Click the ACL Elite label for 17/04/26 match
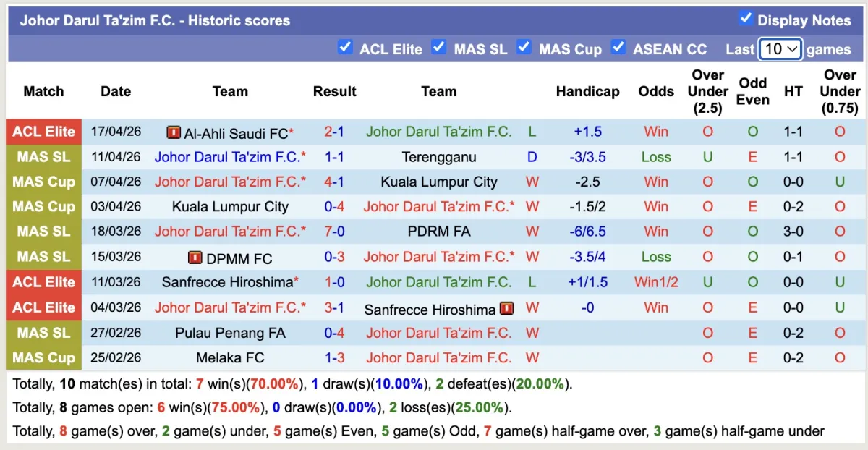This screenshot has width=868, height=450. (x=43, y=132)
